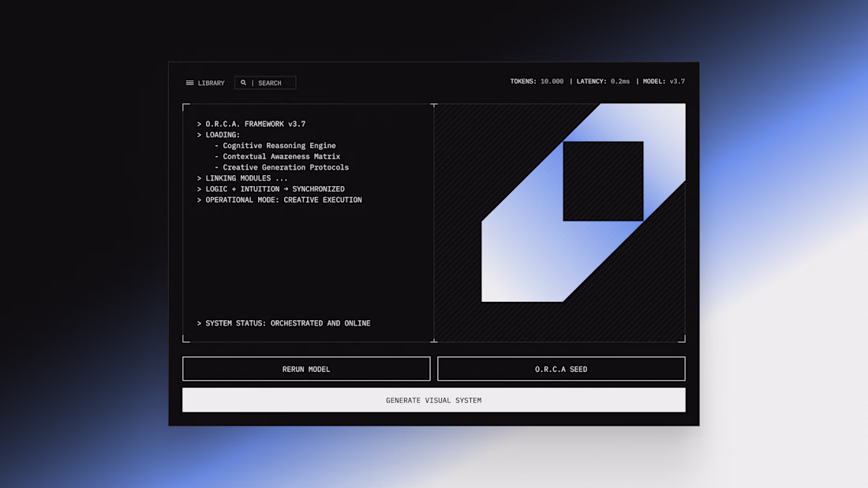Viewport: 868px width, 488px height.
Task: Select the generated blue geometric artwork
Action: click(583, 203)
